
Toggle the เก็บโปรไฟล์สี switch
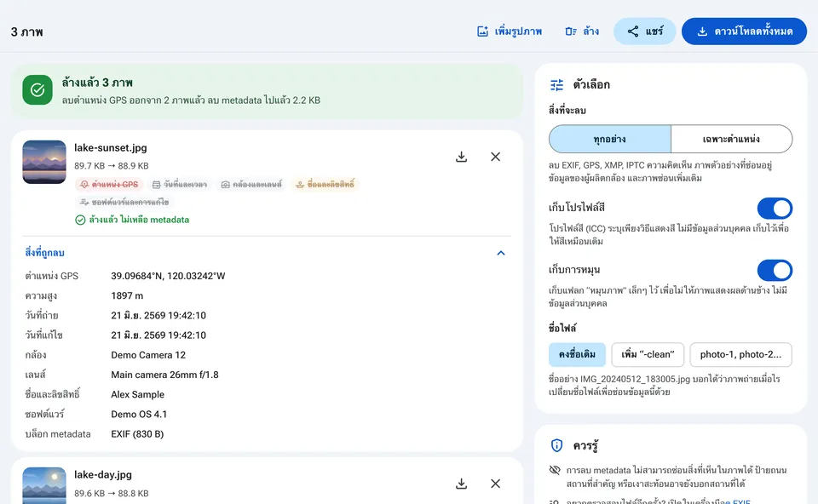(x=775, y=209)
